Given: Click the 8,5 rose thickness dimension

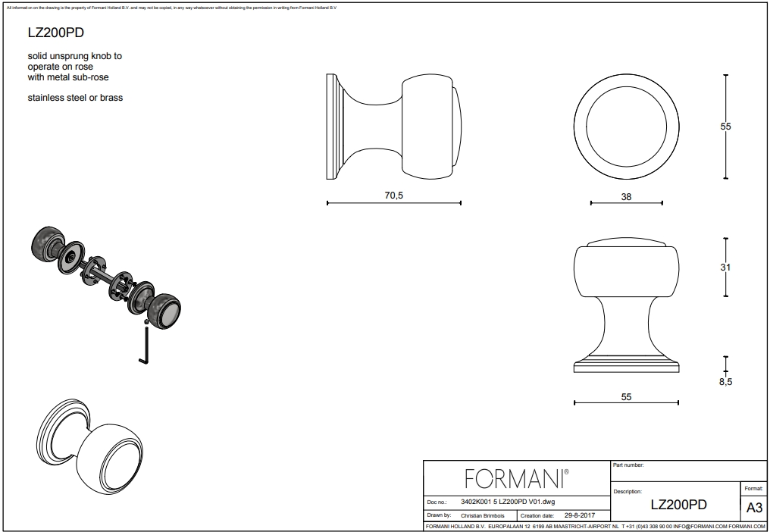Looking at the screenshot, I should tap(726, 382).
